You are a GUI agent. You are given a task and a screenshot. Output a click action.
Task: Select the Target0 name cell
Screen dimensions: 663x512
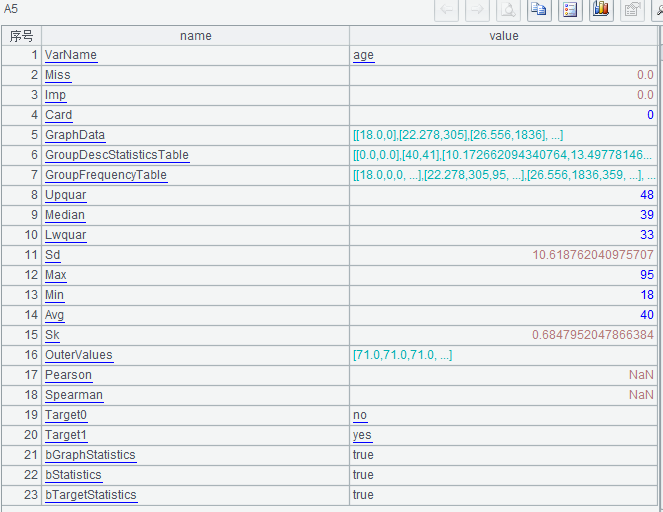coord(195,415)
